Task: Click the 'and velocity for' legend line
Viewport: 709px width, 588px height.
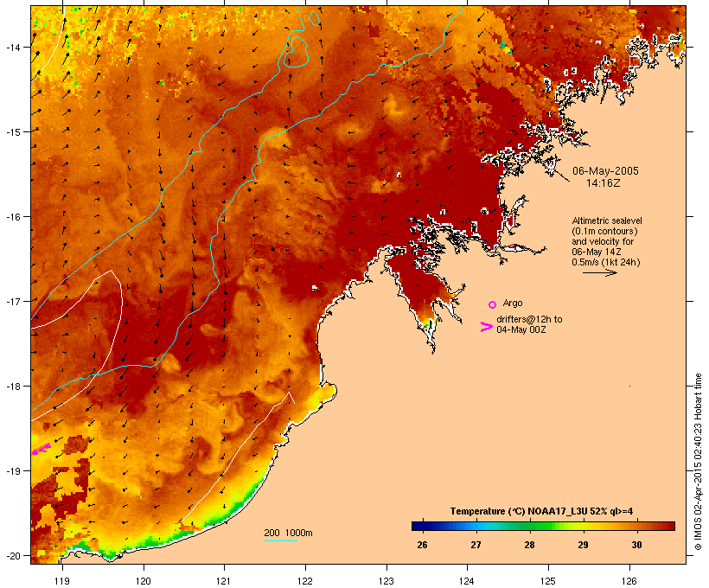Action: (x=603, y=241)
